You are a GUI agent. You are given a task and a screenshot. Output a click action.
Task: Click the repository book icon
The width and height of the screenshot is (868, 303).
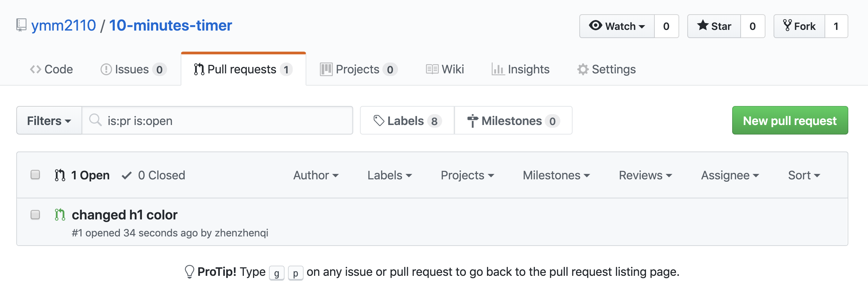pos(21,25)
